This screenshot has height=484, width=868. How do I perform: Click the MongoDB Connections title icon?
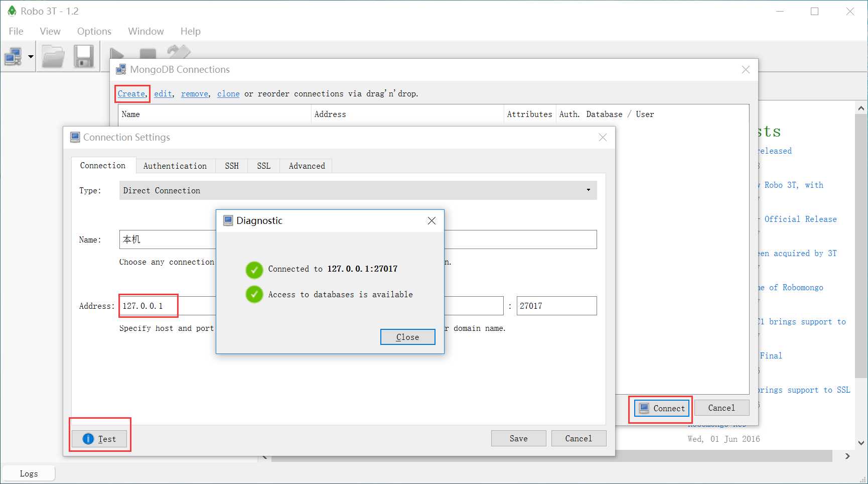pyautogui.click(x=121, y=69)
